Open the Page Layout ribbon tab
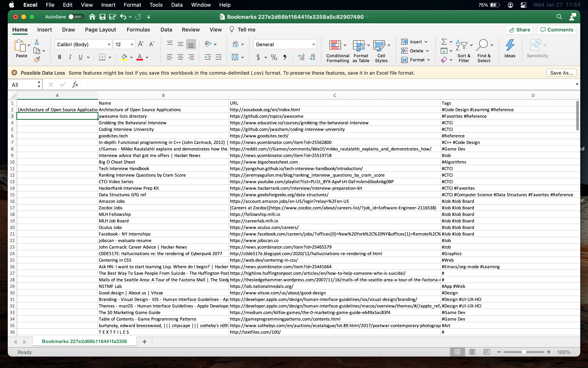The height and width of the screenshot is (368, 588). (101, 29)
